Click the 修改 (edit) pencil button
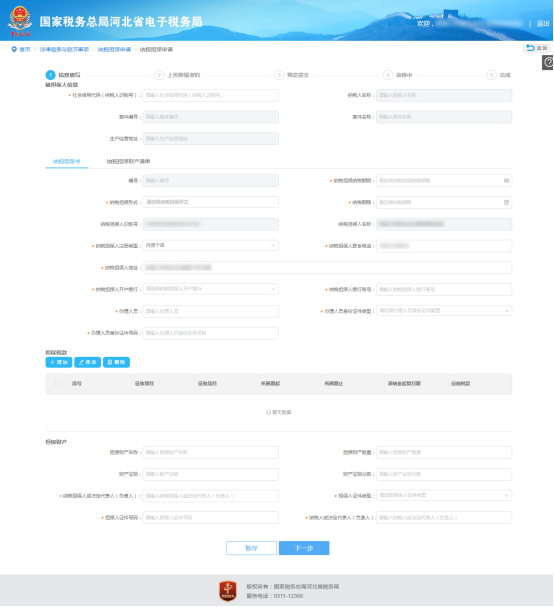Viewport: 554px width, 607px height. pos(87,362)
